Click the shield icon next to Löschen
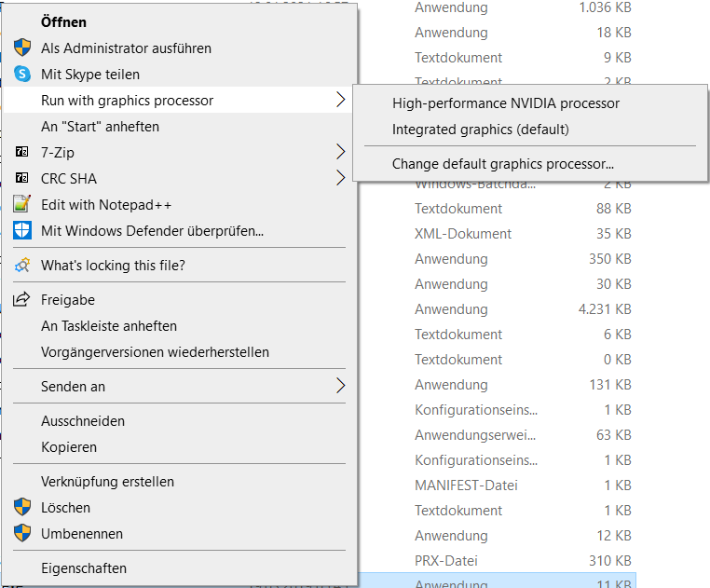 click(x=21, y=508)
